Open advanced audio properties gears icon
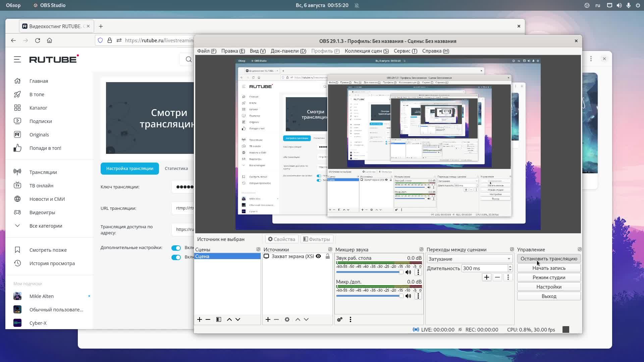This screenshot has height=362, width=644. coord(340,319)
